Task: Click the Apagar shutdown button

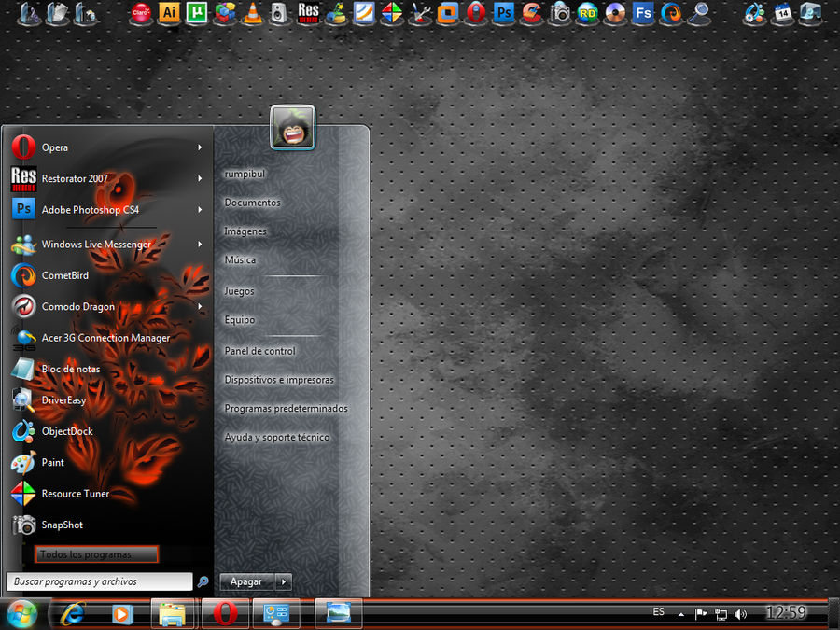Action: (x=246, y=581)
